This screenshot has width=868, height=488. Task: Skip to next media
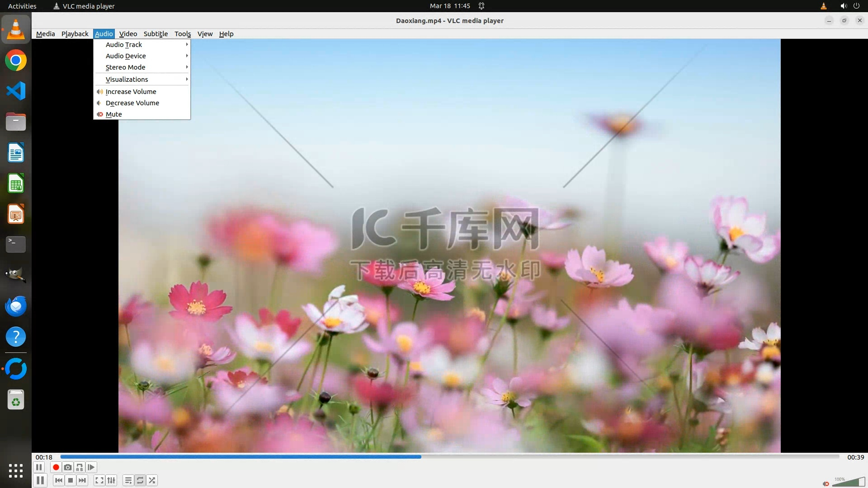click(x=82, y=480)
